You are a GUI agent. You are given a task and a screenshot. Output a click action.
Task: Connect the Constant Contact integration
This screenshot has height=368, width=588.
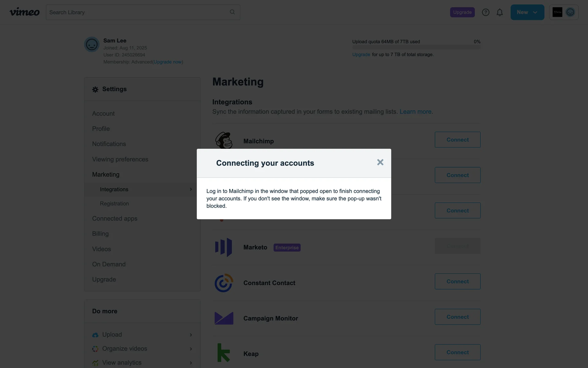[457, 282]
